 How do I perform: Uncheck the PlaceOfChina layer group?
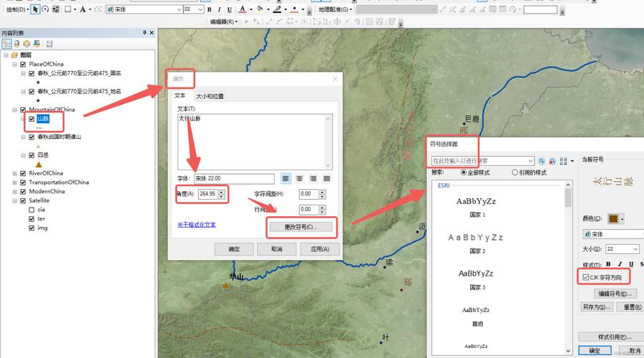[23, 64]
